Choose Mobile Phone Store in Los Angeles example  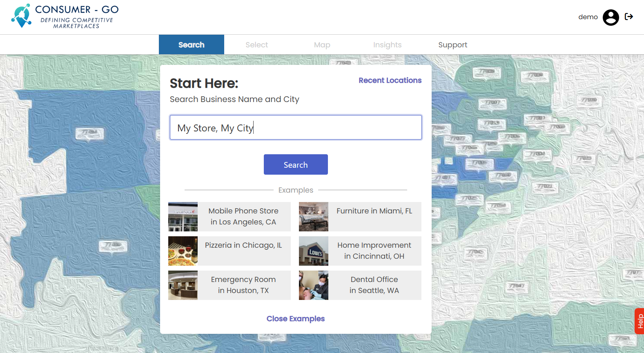pyautogui.click(x=230, y=217)
